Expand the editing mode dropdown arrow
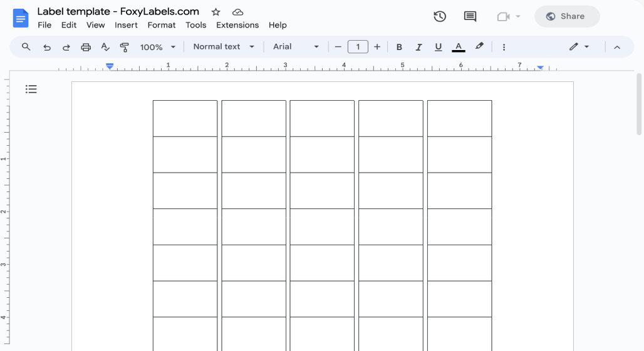The width and height of the screenshot is (644, 351). click(x=586, y=47)
